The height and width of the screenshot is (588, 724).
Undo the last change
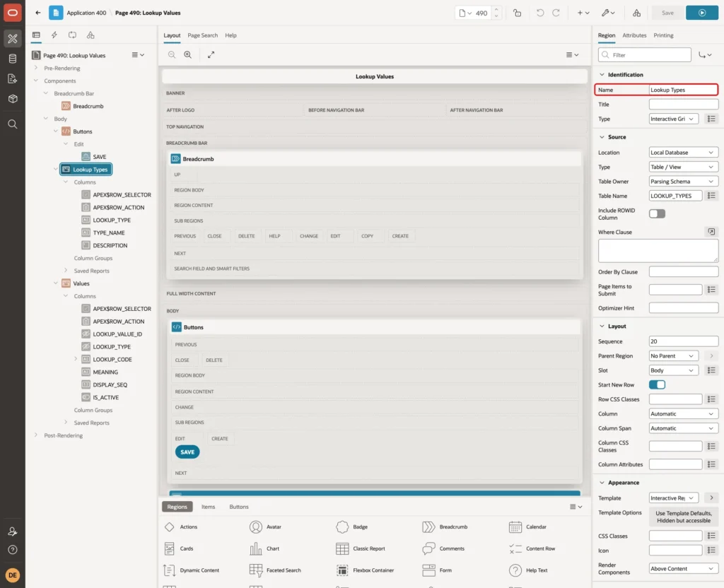[x=539, y=13]
